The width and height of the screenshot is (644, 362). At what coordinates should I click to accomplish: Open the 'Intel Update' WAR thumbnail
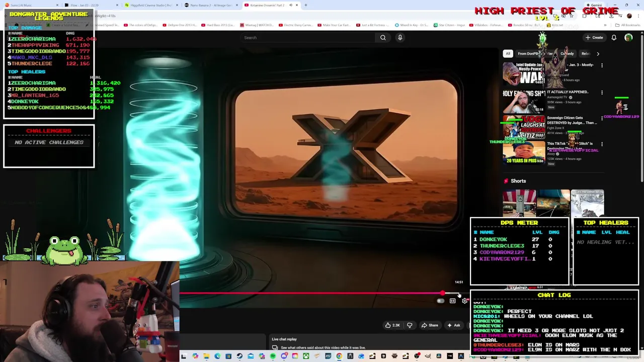523,73
